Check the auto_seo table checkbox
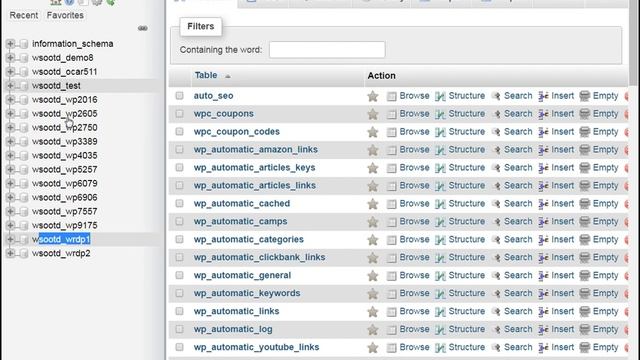The image size is (640, 360). pos(179,96)
